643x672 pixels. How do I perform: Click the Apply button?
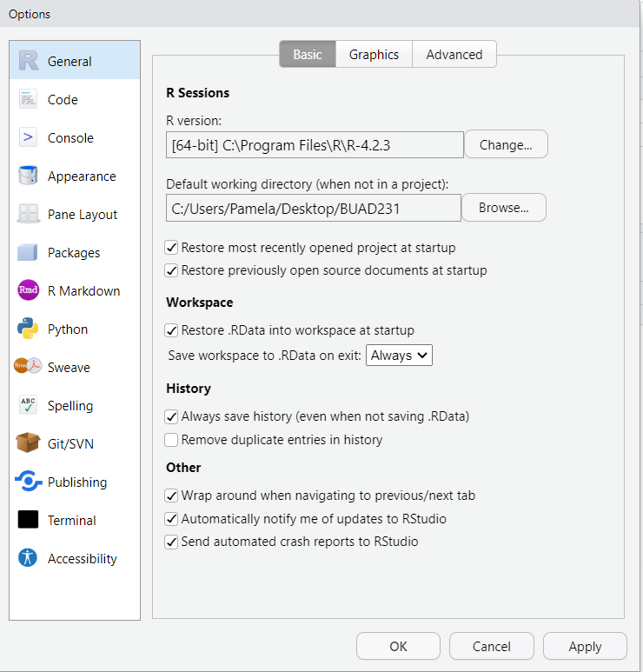click(585, 646)
